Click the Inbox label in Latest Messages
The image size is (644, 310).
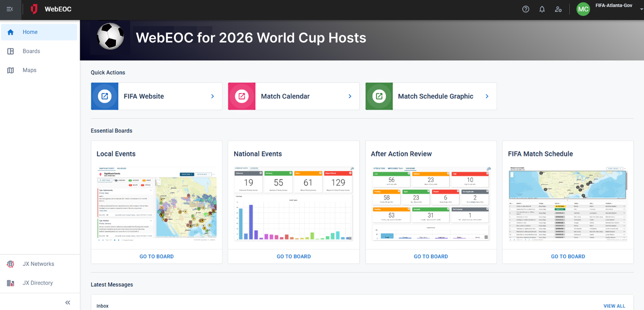point(102,306)
